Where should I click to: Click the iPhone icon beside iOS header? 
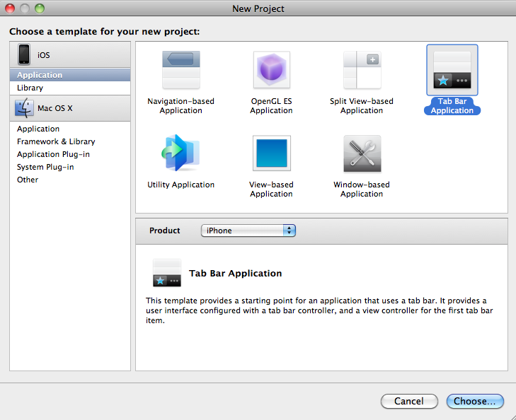pyautogui.click(x=24, y=54)
